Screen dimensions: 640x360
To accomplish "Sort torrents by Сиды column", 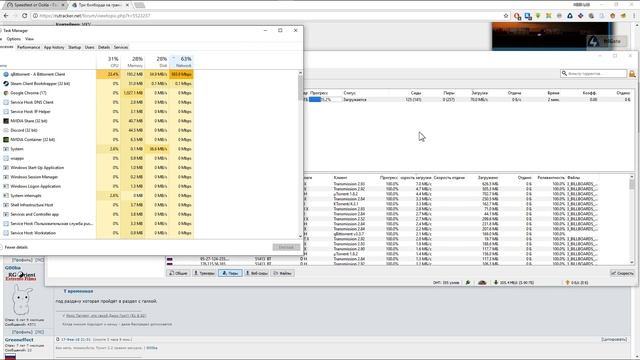I will [x=416, y=93].
